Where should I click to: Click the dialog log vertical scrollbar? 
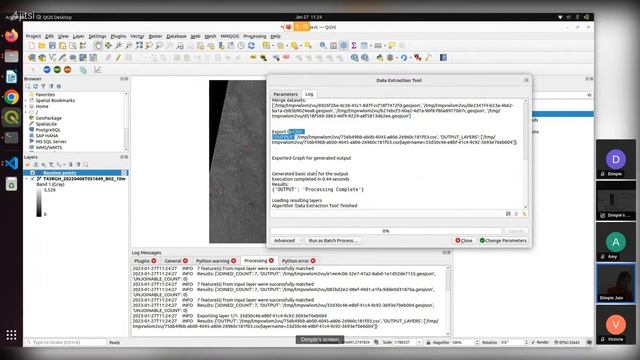pyautogui.click(x=525, y=153)
